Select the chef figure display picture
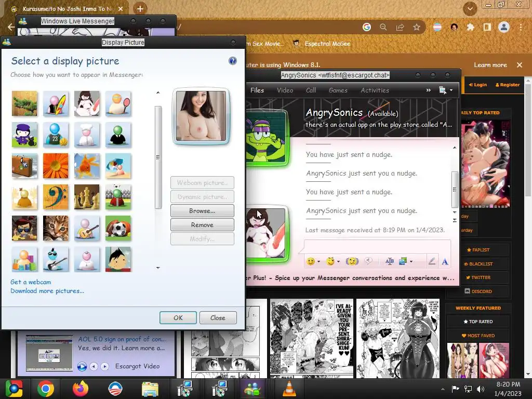This screenshot has height=399, width=532. (x=87, y=135)
